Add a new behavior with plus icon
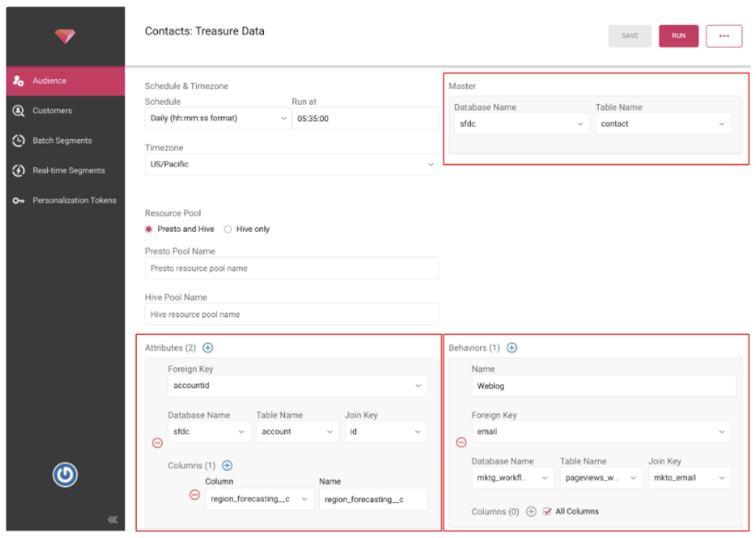This screenshot has height=538, width=756. pyautogui.click(x=511, y=348)
